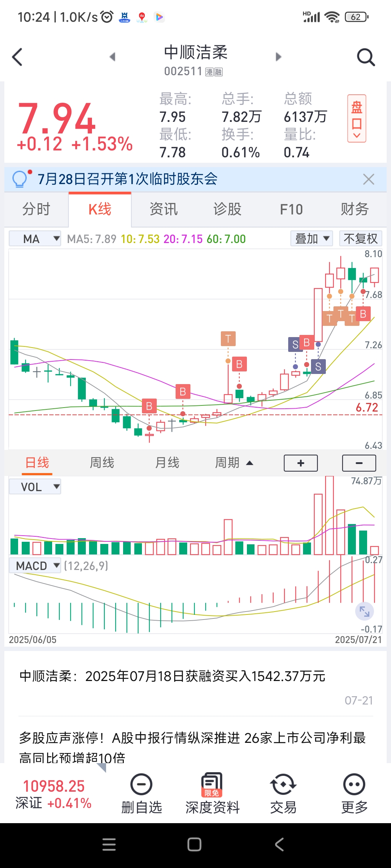Tap the 总额 6137万 value
This screenshot has width=391, height=868.
coord(305,117)
